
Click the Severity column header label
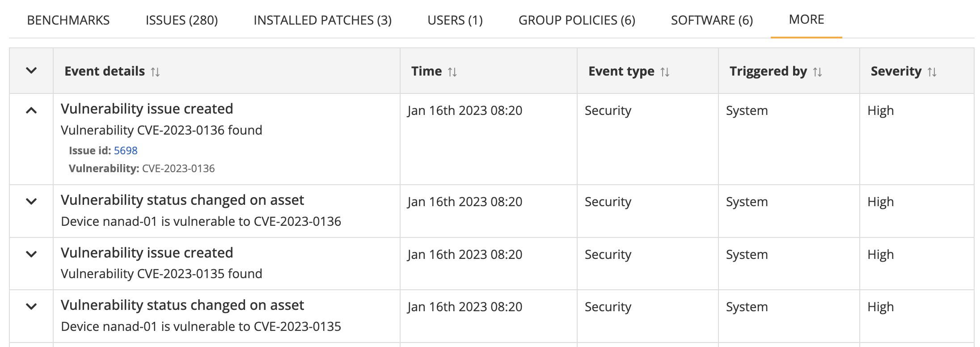[896, 72]
